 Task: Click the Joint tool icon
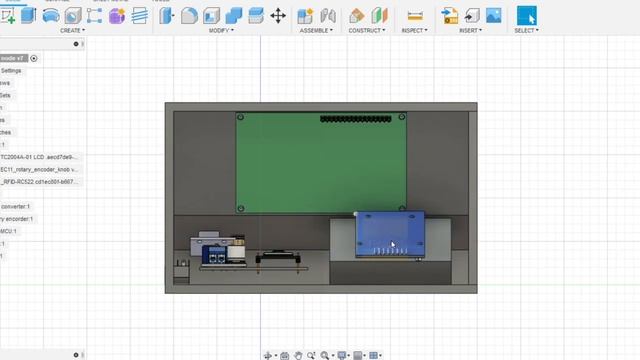click(327, 16)
